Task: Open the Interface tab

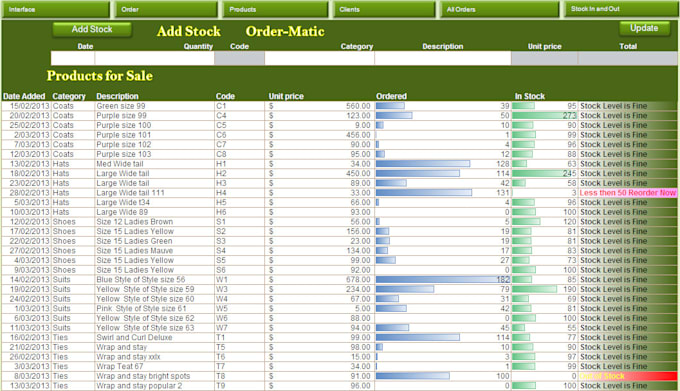Action: 56,9
